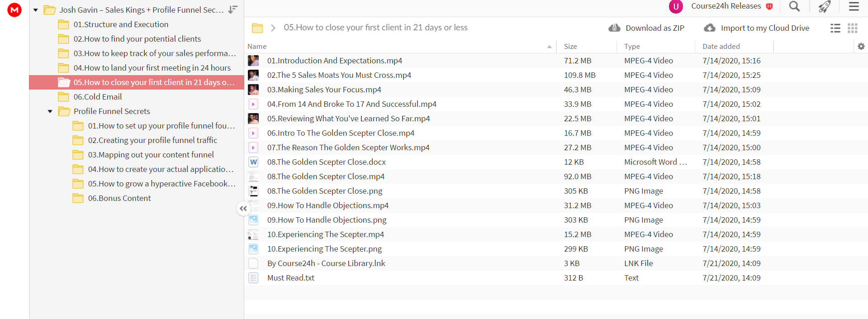This screenshot has height=319, width=868.
Task: Collapse the left tree panel
Action: pos(243,209)
